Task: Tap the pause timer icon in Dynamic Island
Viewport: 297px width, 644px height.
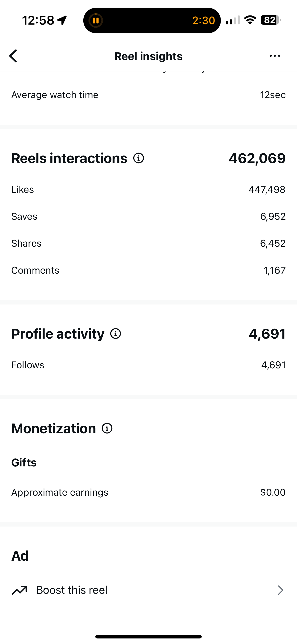Action: point(96,20)
